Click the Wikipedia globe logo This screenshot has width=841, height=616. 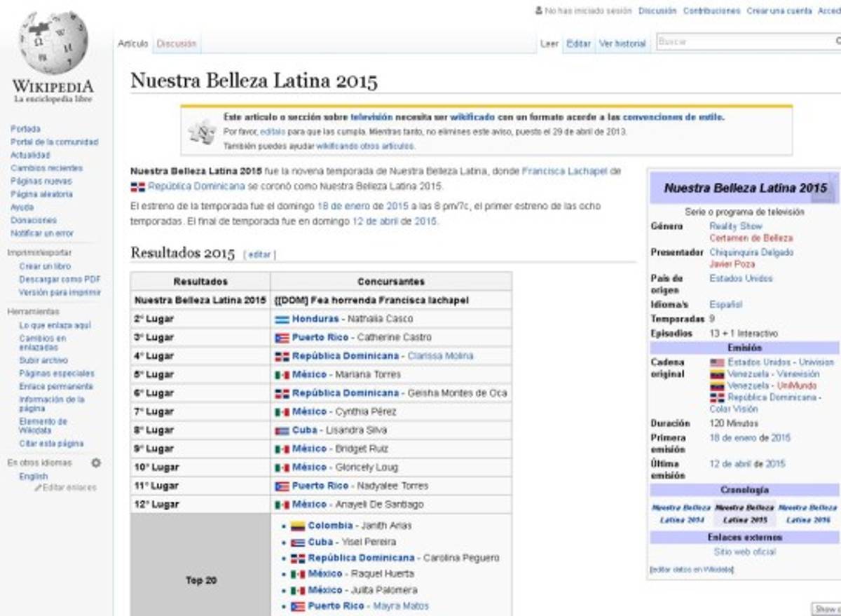pyautogui.click(x=53, y=43)
